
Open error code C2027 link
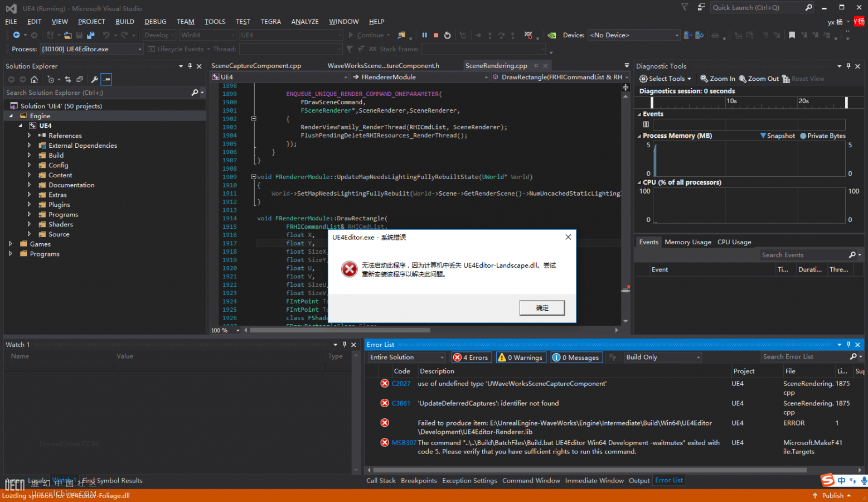401,384
